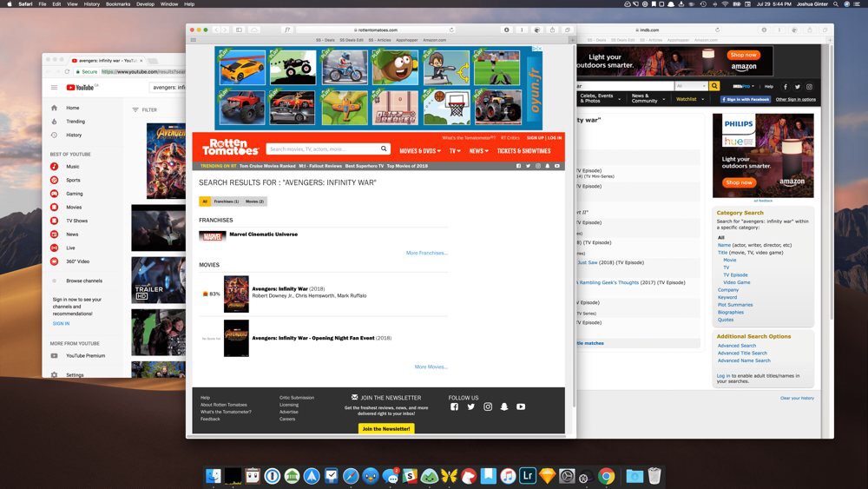Expand Movies & DVDs dropdown menu
This screenshot has height=489, width=868.
coord(420,150)
